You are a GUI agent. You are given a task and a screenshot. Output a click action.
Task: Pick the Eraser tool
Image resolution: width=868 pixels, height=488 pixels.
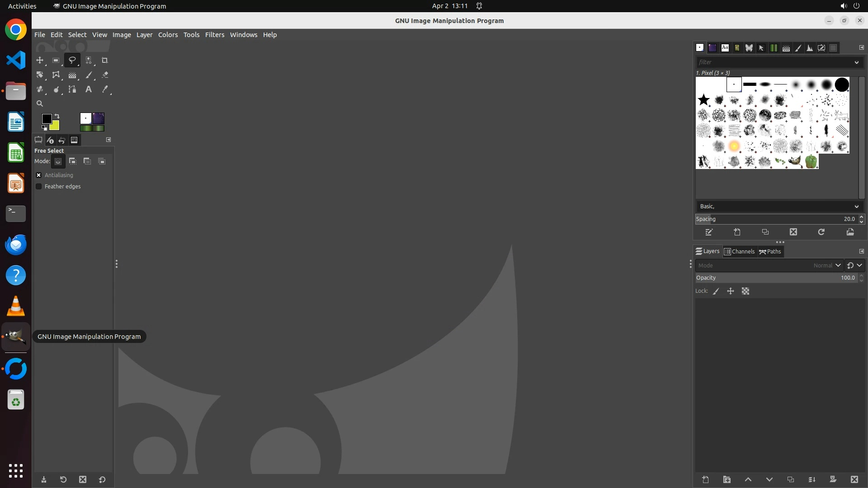click(105, 75)
